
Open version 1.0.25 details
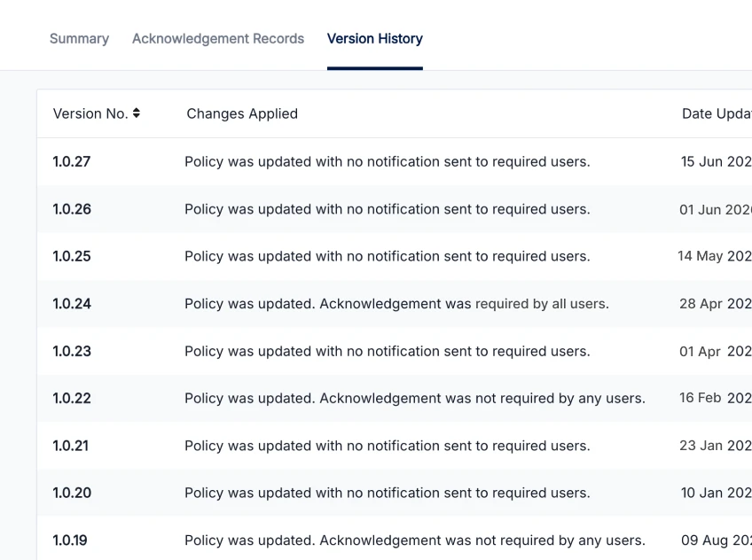click(x=72, y=256)
